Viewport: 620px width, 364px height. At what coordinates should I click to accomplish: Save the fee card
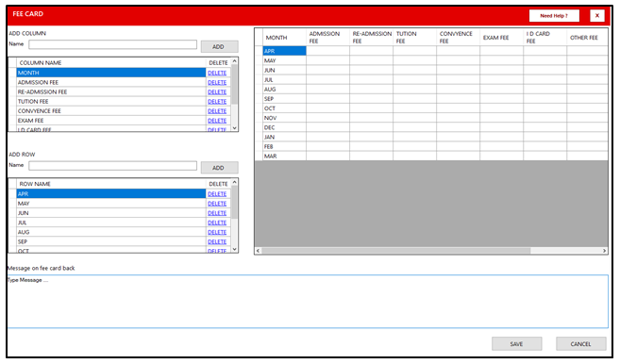[516, 344]
